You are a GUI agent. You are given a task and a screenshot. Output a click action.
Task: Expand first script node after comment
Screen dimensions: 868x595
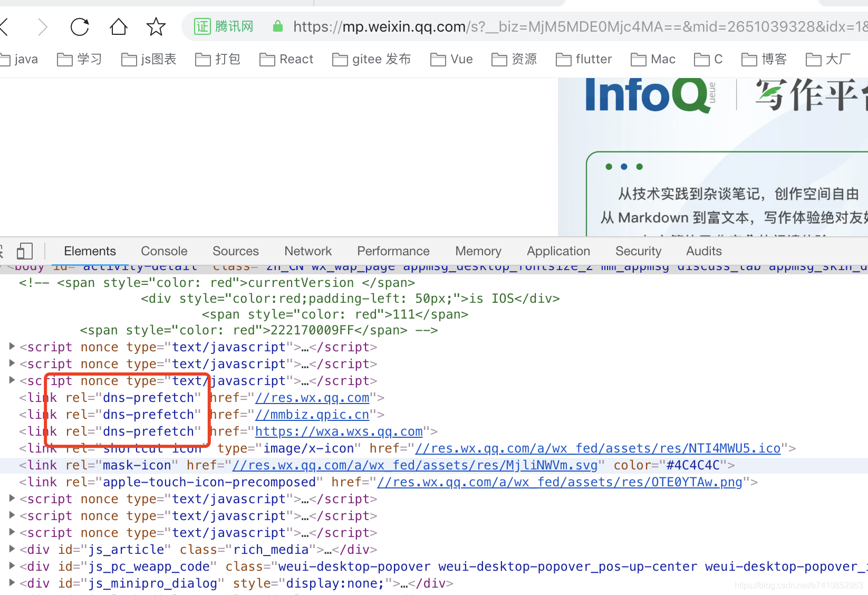click(x=12, y=347)
